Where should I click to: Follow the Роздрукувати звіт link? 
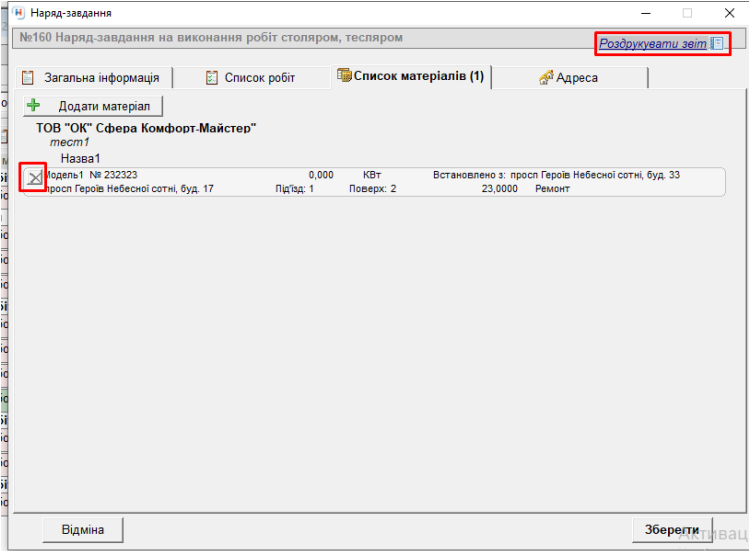pos(652,44)
